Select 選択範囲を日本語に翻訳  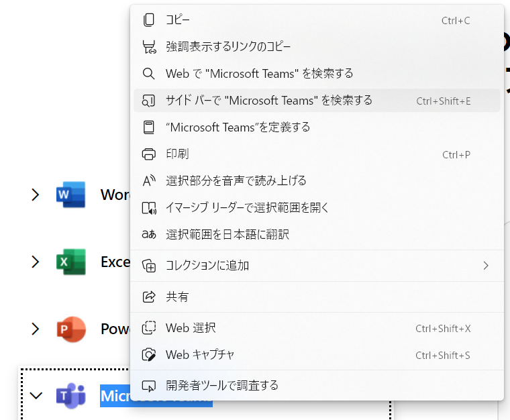pyautogui.click(x=317, y=234)
